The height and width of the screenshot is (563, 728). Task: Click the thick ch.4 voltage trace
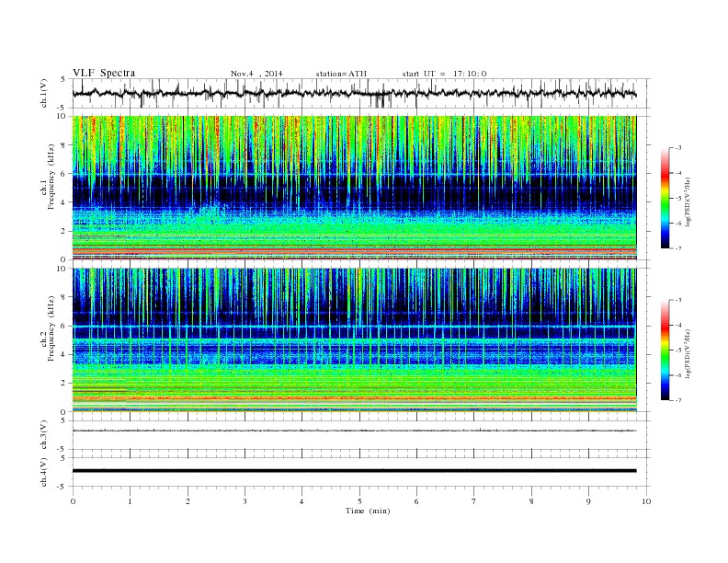click(354, 471)
